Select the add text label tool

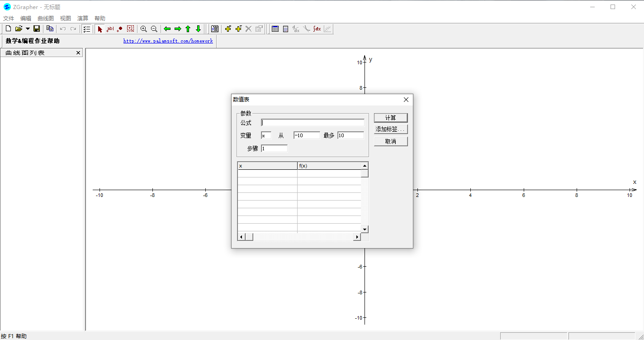coord(110,29)
